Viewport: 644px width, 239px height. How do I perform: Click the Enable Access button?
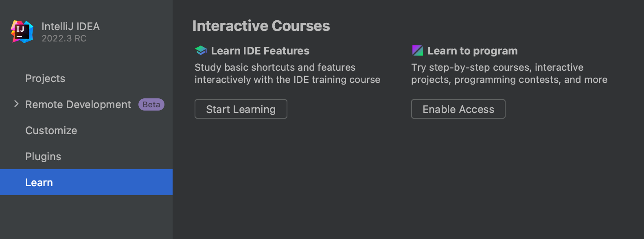coord(458,109)
